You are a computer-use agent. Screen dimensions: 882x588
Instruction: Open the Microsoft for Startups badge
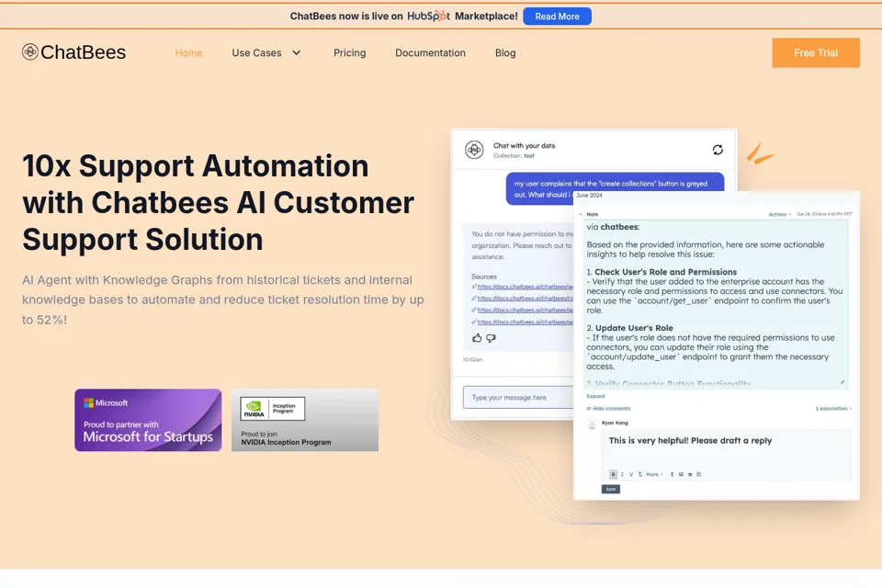click(x=148, y=420)
